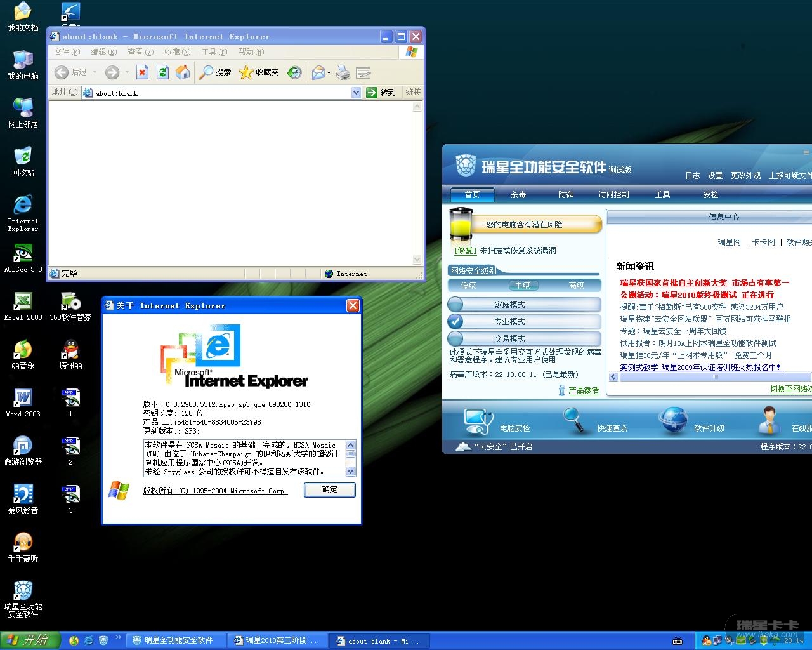Start 快速查杀 quick scan in Rising
812x650 pixels.
pos(595,421)
